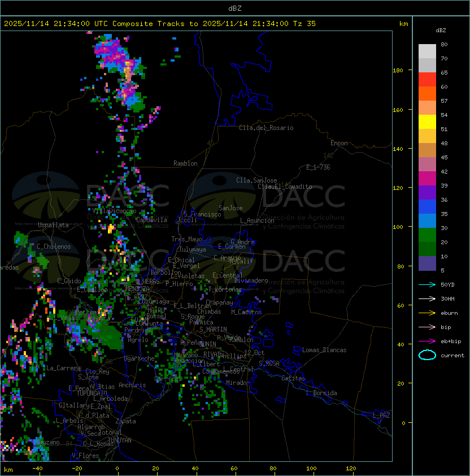Click the '12_Oct' map label

(x=254, y=353)
